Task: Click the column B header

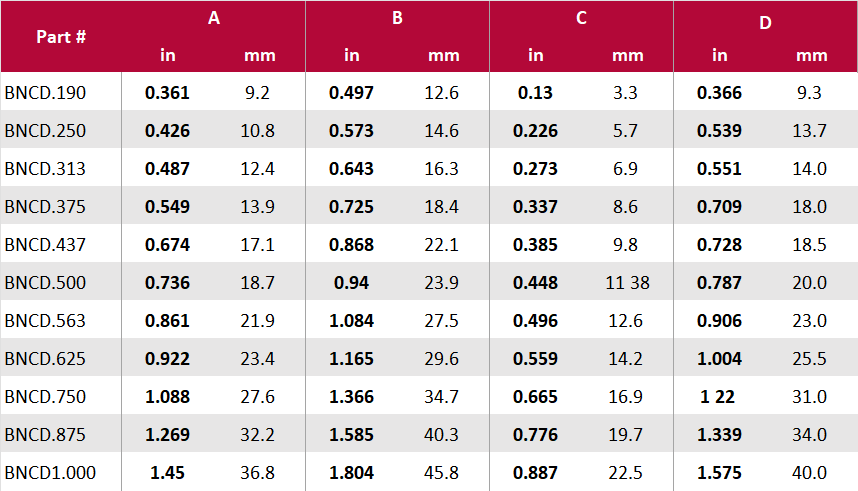Action: coord(397,19)
